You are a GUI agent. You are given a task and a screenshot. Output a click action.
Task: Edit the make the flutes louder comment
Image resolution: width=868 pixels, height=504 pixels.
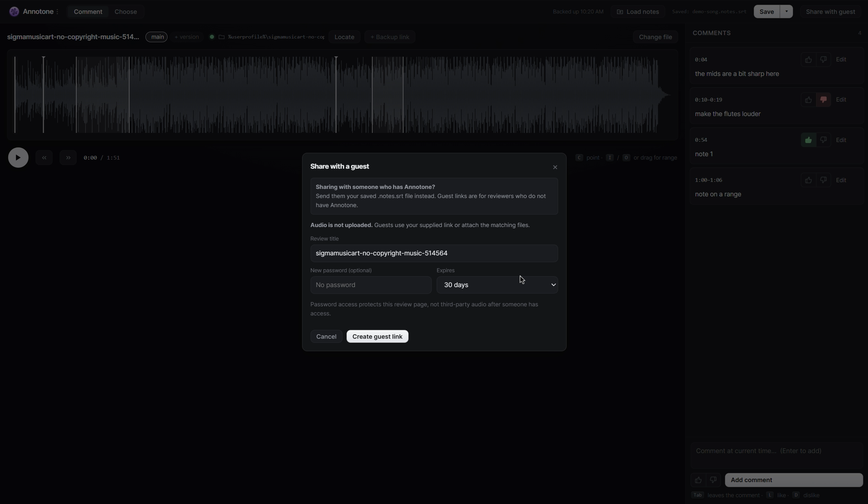coord(841,100)
